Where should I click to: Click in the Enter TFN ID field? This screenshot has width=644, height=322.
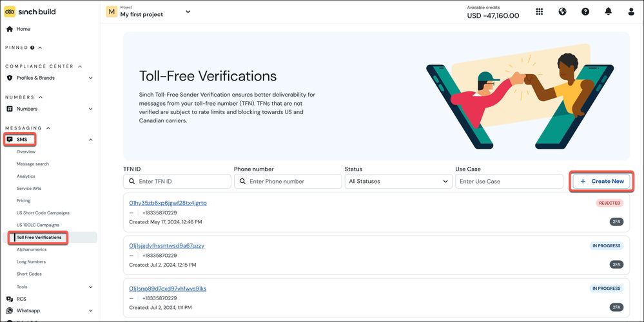point(177,182)
